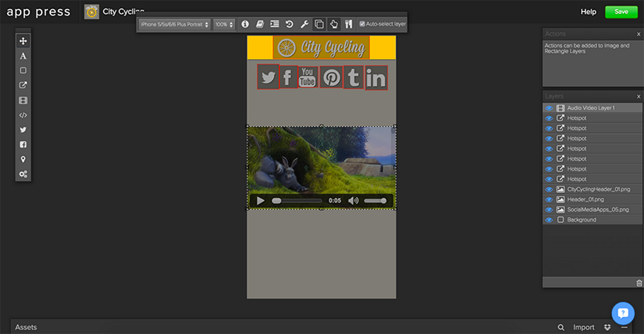Click the LinkedIn hotspot on canvas
The height and width of the screenshot is (334, 644).
(x=376, y=78)
